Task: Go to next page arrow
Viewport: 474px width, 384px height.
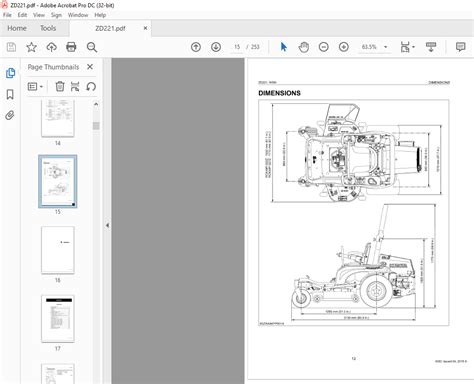Action: (216, 47)
